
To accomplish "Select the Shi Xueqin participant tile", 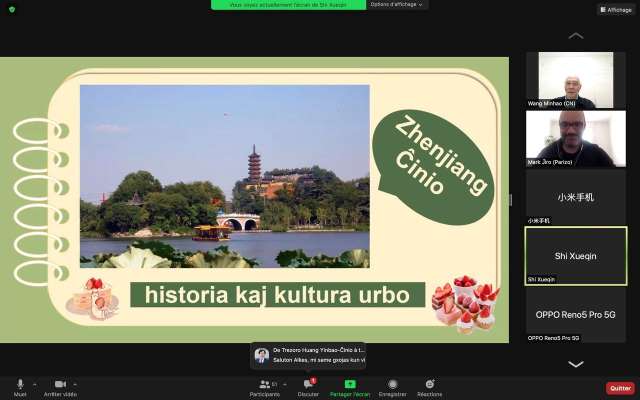I will (x=575, y=256).
